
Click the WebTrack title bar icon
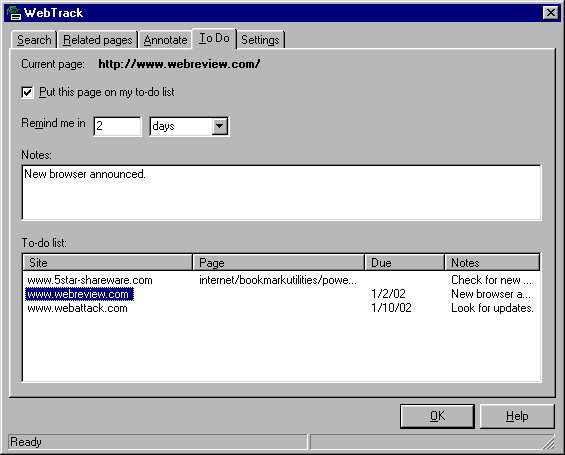(14, 13)
